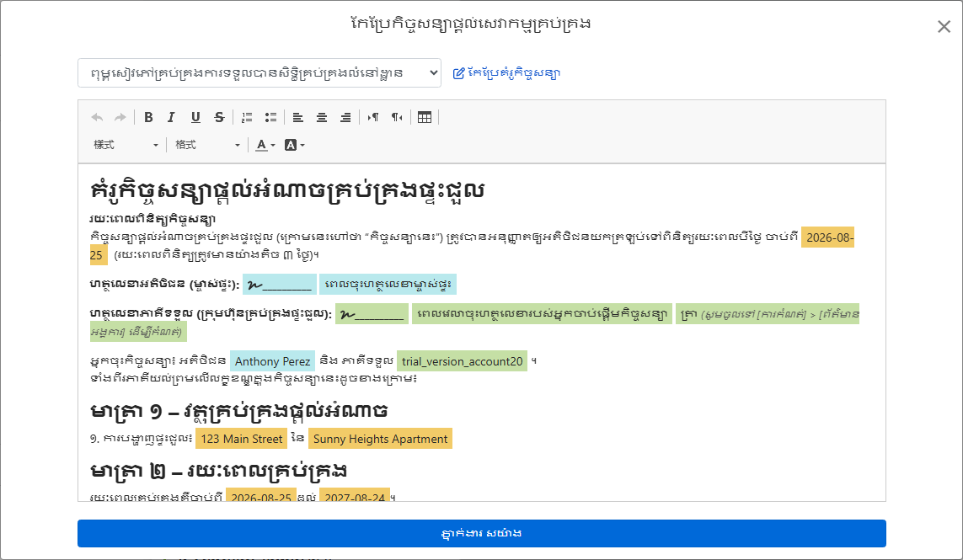This screenshot has height=560, width=963.
Task: Toggle strikethrough formatting
Action: click(219, 117)
